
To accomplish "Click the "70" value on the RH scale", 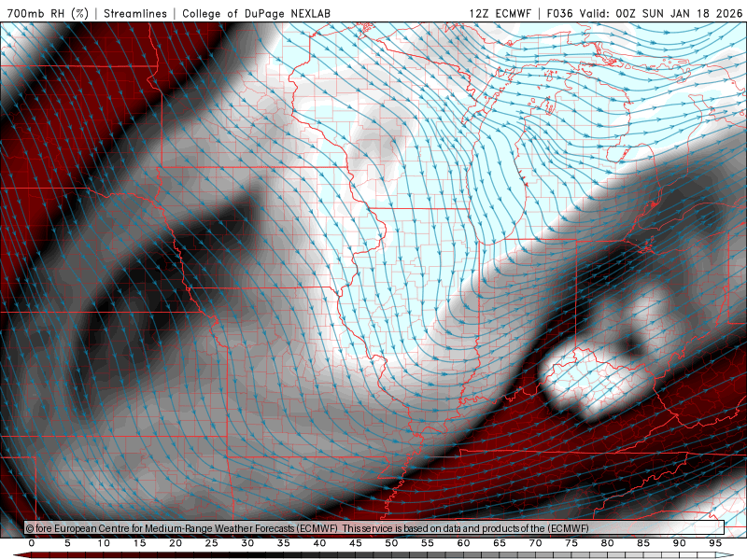I will pos(535,543).
